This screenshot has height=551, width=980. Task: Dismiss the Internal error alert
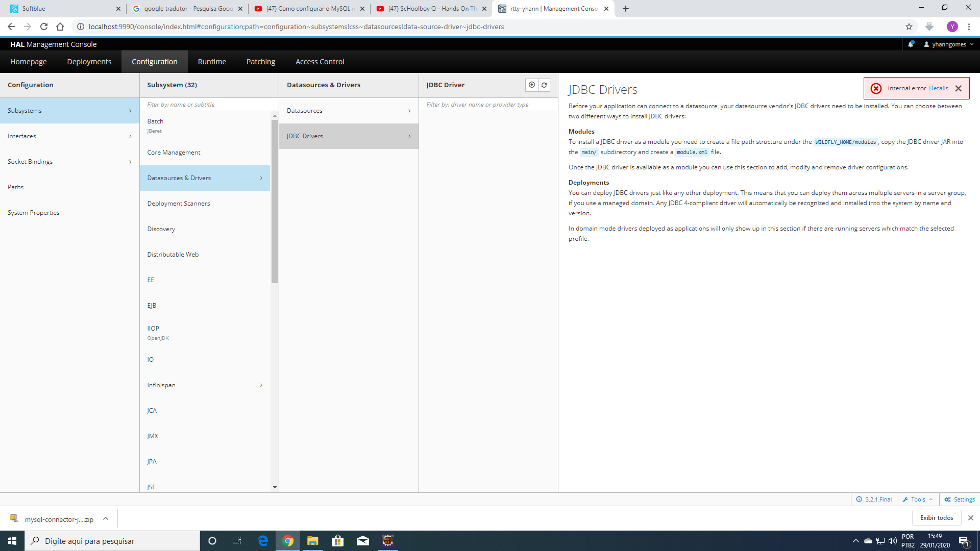pos(958,88)
